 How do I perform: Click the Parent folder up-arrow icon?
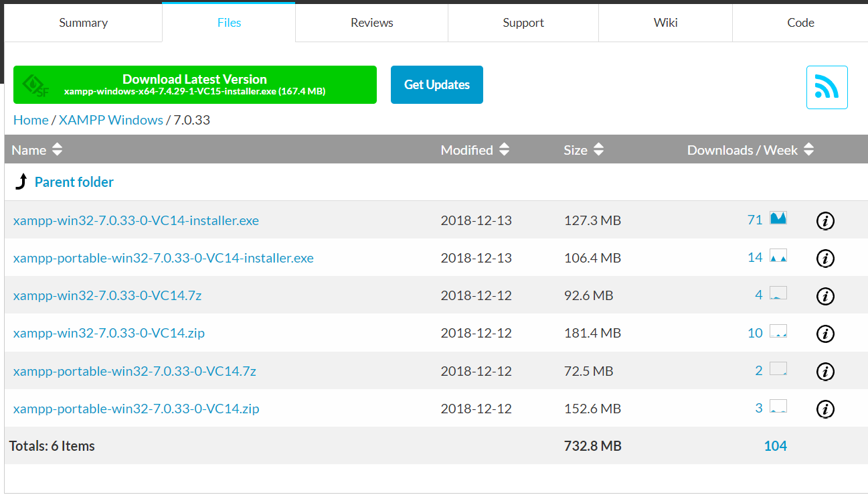point(21,182)
